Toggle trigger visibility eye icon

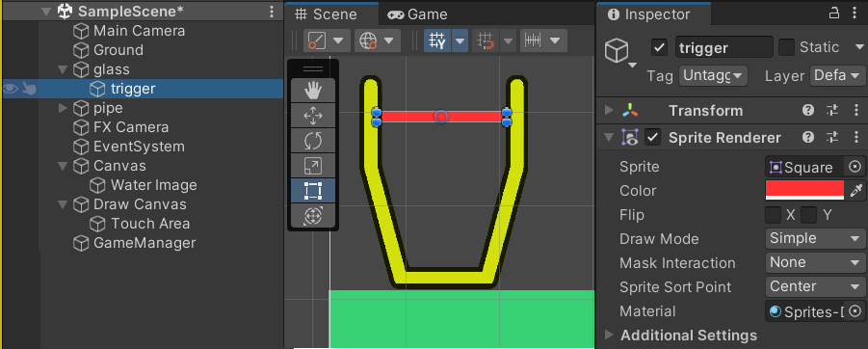tap(11, 89)
